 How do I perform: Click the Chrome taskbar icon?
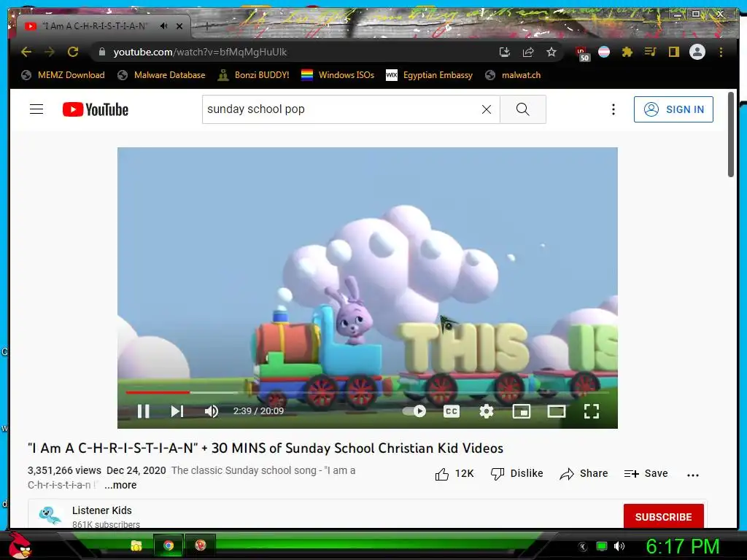169,545
